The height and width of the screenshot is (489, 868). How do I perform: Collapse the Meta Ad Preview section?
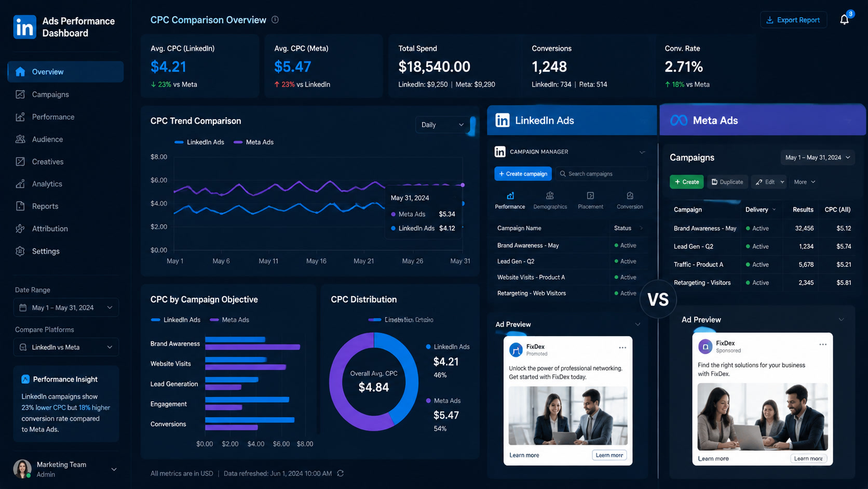[841, 320]
